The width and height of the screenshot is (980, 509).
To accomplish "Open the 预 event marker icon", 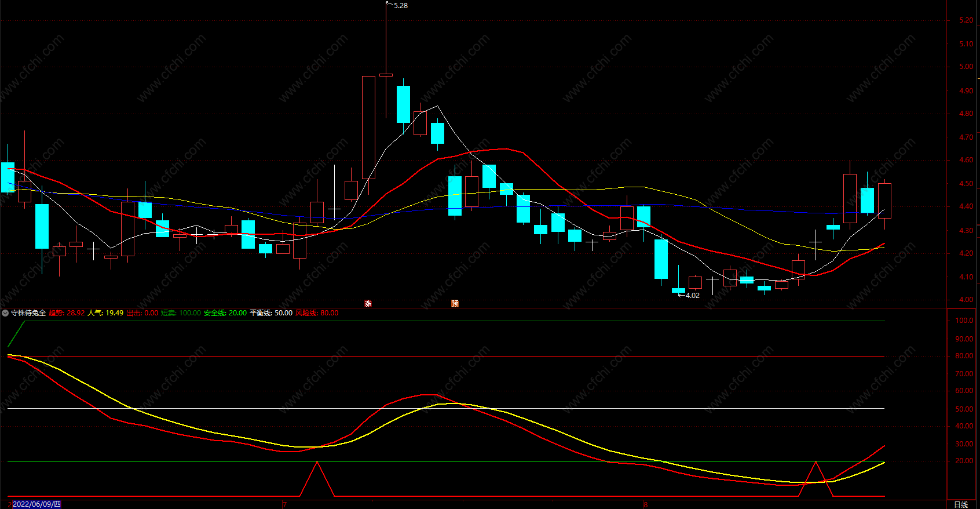I will click(x=455, y=304).
